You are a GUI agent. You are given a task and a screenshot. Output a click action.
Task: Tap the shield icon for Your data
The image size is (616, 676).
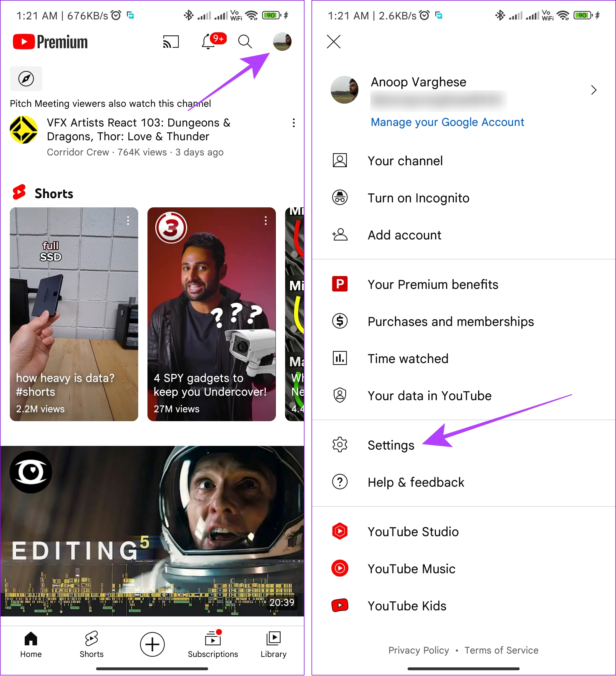[x=340, y=395]
